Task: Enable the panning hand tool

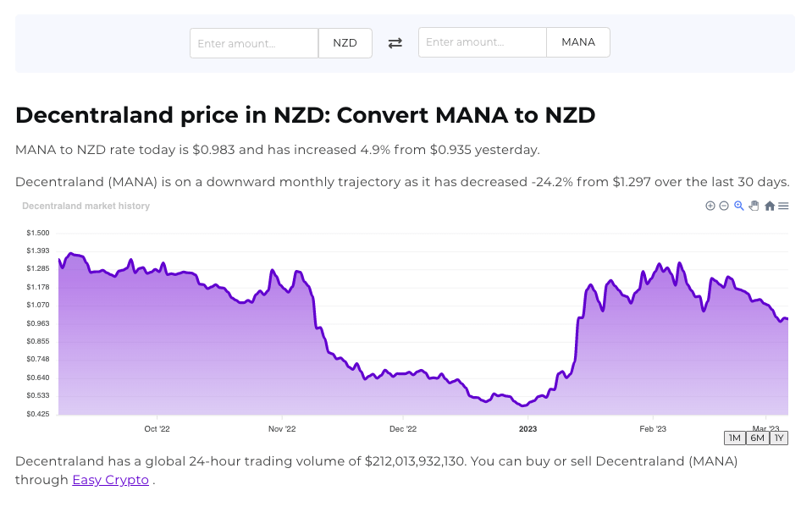Action: tap(754, 206)
